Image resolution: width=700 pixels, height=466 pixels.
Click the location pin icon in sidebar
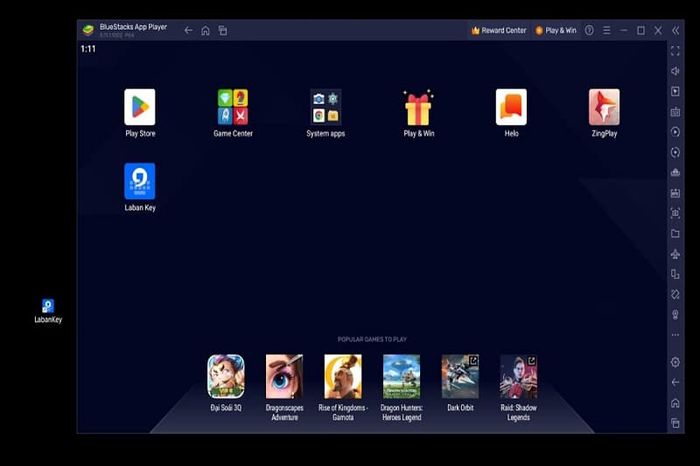pyautogui.click(x=675, y=315)
